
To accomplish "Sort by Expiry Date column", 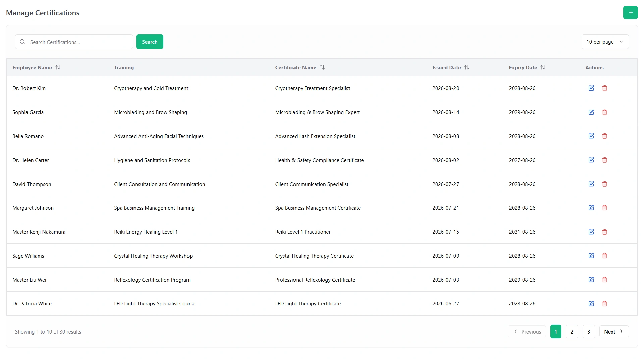I will pyautogui.click(x=527, y=68).
